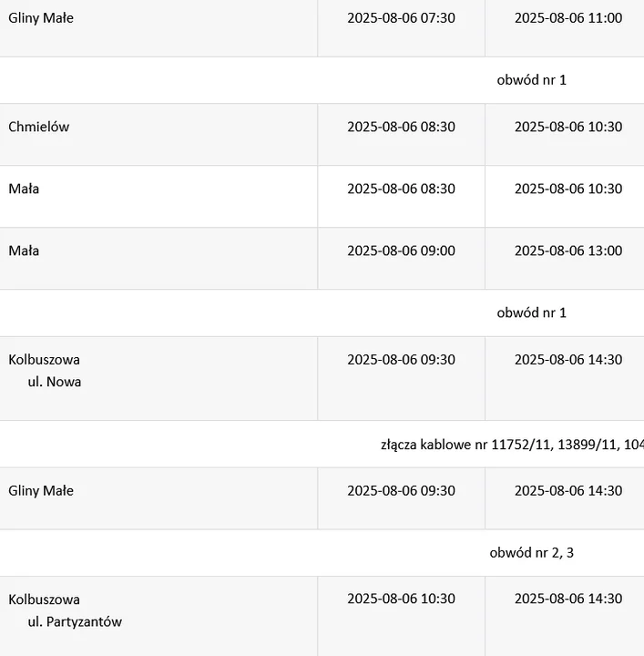The width and height of the screenshot is (644, 656).
Task: Click 'obwód nr 1' note above Kolbuszowa
Action: coord(532,313)
